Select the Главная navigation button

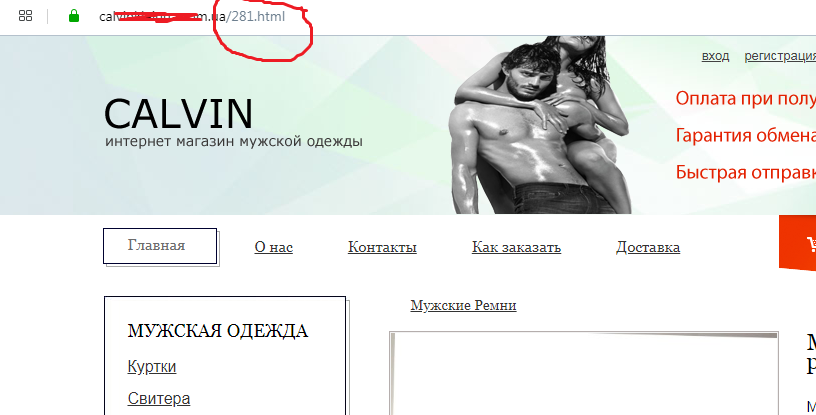[x=160, y=246]
